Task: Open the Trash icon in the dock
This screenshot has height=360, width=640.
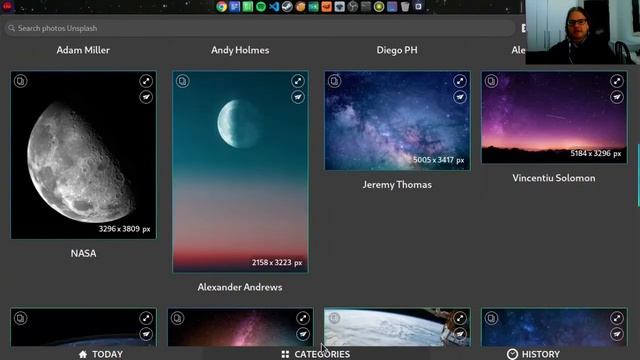Action: tap(405, 7)
